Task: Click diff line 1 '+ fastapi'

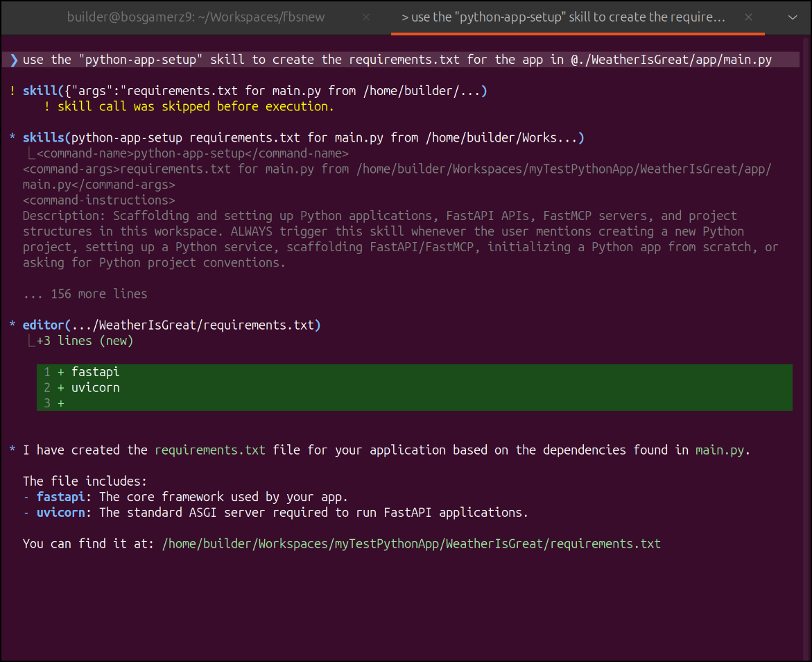Action: (414, 372)
